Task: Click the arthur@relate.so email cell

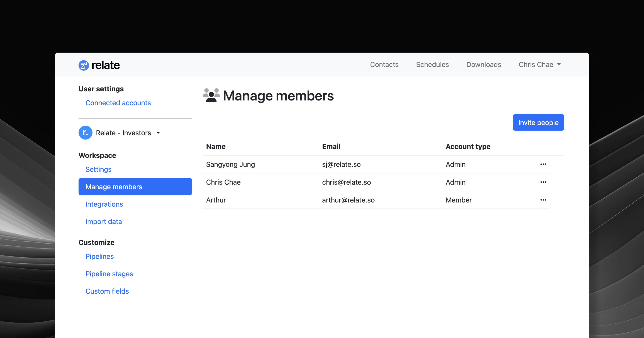Action: coord(348,200)
